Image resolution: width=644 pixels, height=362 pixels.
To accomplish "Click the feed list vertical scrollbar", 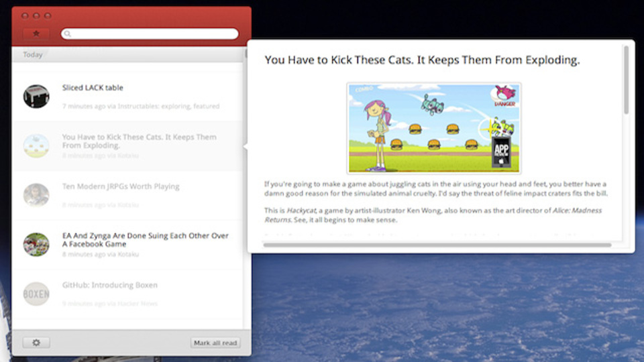I will click(246, 54).
